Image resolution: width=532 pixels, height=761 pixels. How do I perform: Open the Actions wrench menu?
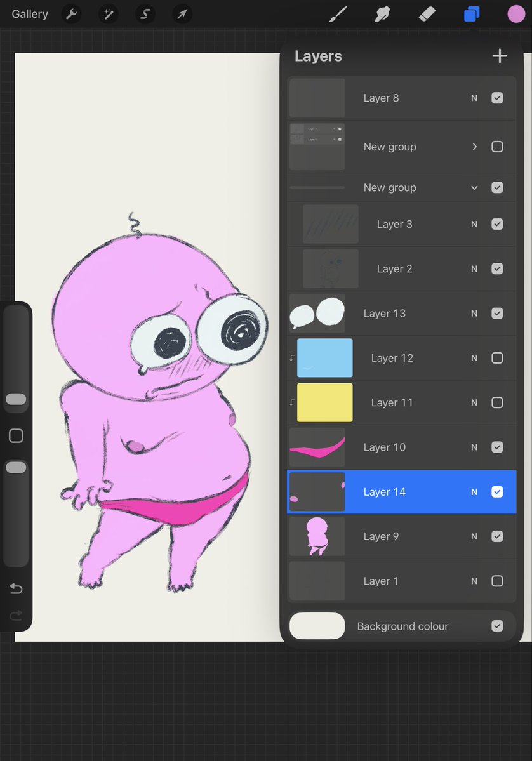[71, 14]
